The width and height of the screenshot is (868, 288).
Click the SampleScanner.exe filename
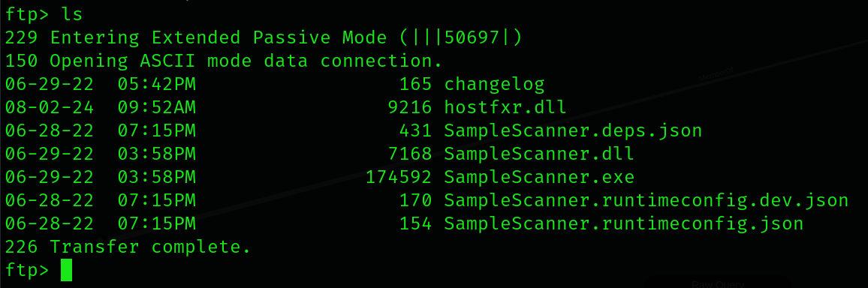pos(539,178)
